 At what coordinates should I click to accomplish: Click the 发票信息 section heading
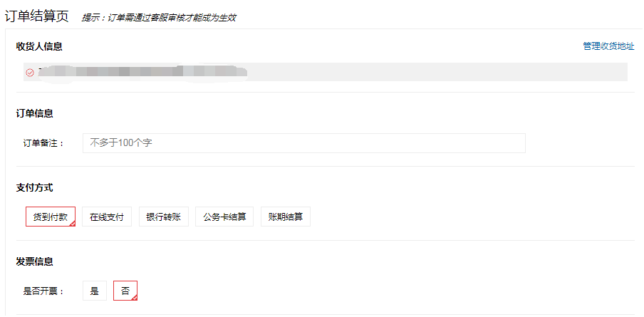click(x=34, y=261)
